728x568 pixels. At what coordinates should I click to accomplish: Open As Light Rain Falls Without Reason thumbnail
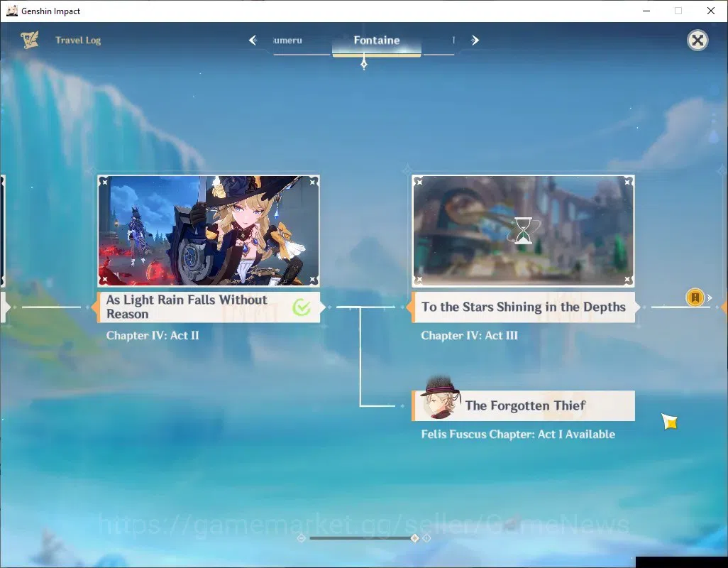coord(209,231)
